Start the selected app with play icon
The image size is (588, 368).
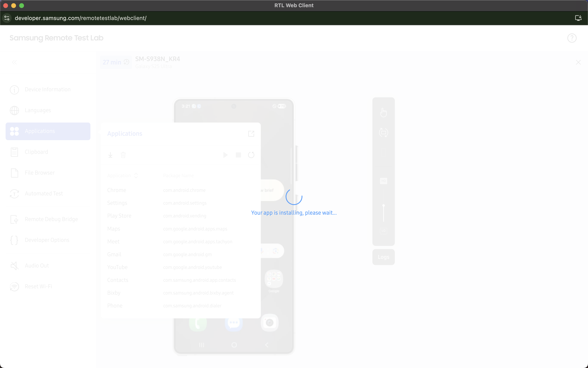point(225,155)
